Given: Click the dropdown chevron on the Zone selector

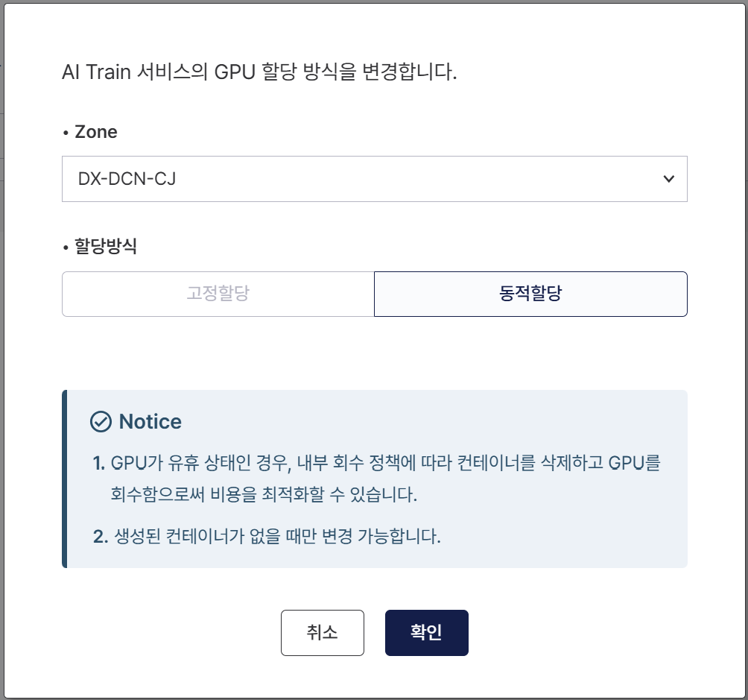Looking at the screenshot, I should 668,179.
